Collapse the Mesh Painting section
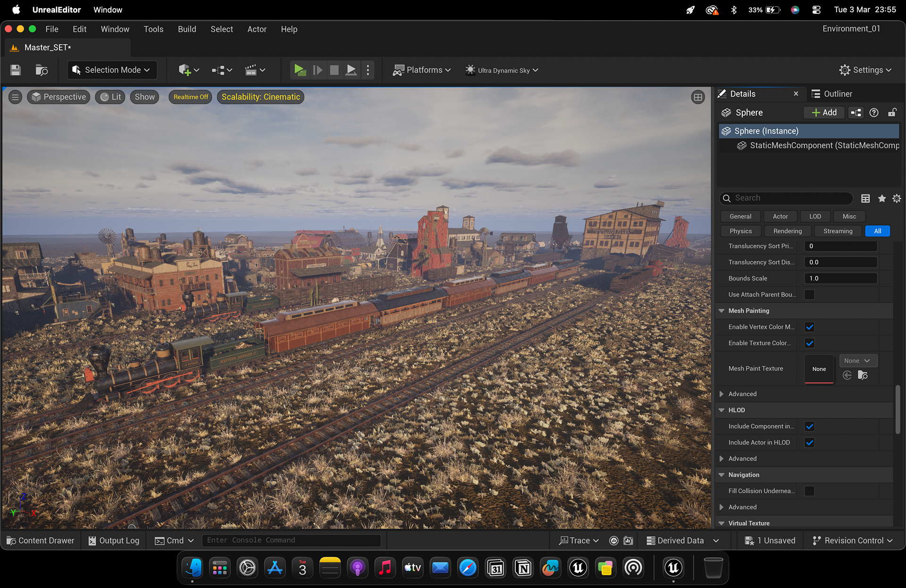Screen dimensions: 906x588 coord(721,311)
